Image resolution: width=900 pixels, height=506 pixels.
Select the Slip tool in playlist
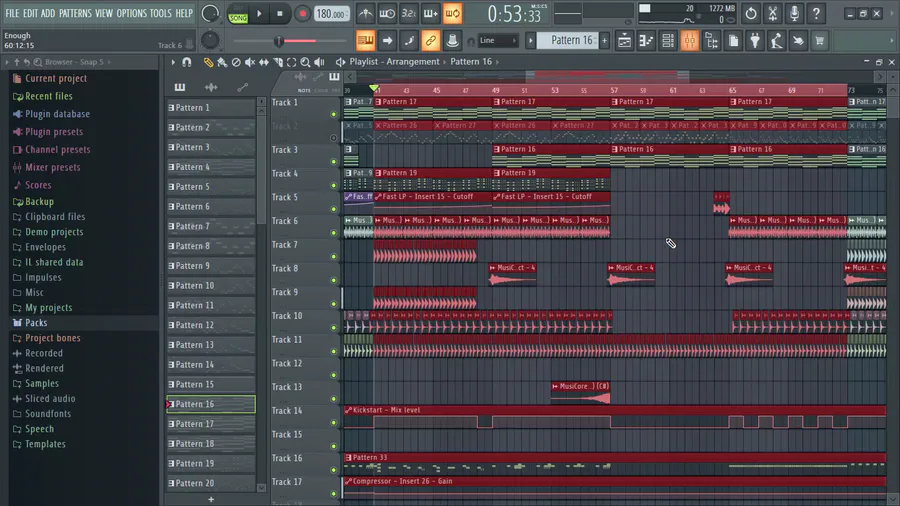coord(263,62)
